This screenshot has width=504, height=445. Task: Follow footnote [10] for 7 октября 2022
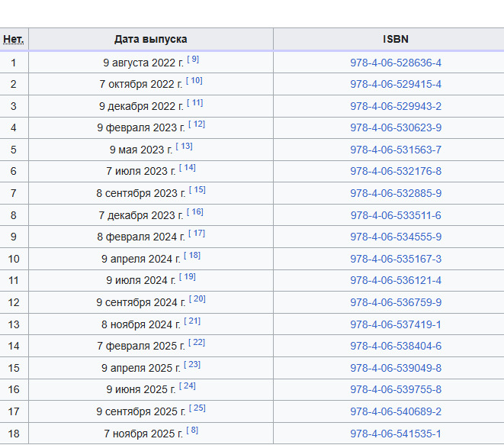[194, 81]
